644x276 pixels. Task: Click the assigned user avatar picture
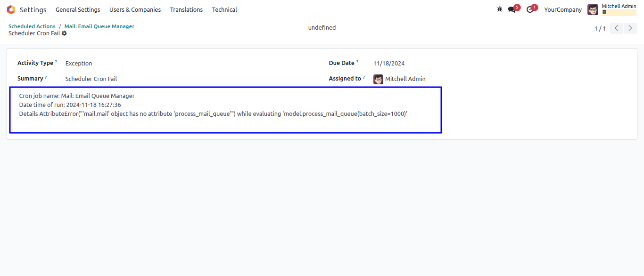[378, 79]
